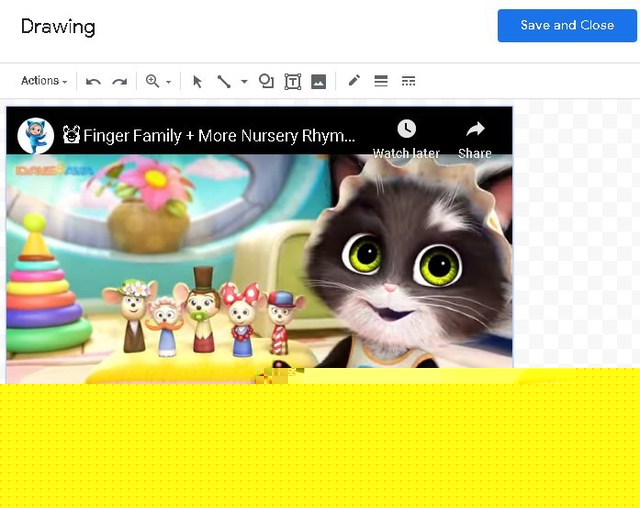Click the Watch later clock icon
Viewport: 640px width, 508px height.
pyautogui.click(x=407, y=129)
